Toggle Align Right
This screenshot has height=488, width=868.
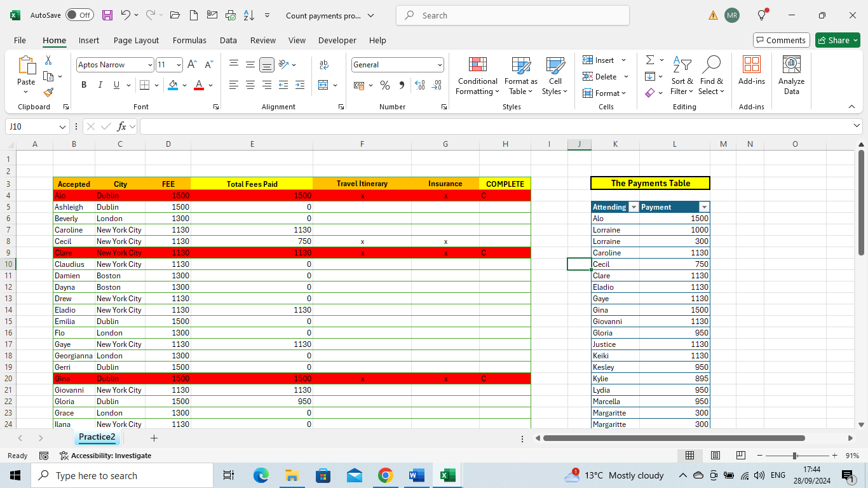point(267,85)
